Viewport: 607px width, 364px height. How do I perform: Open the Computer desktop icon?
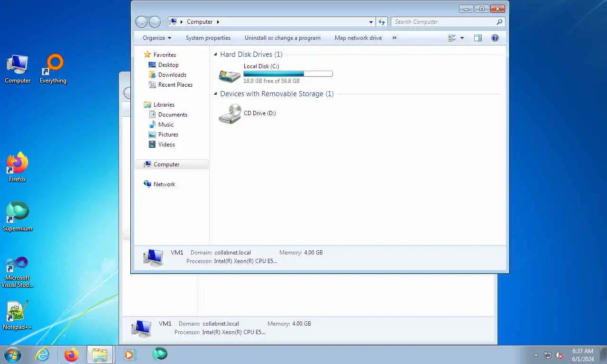point(18,69)
